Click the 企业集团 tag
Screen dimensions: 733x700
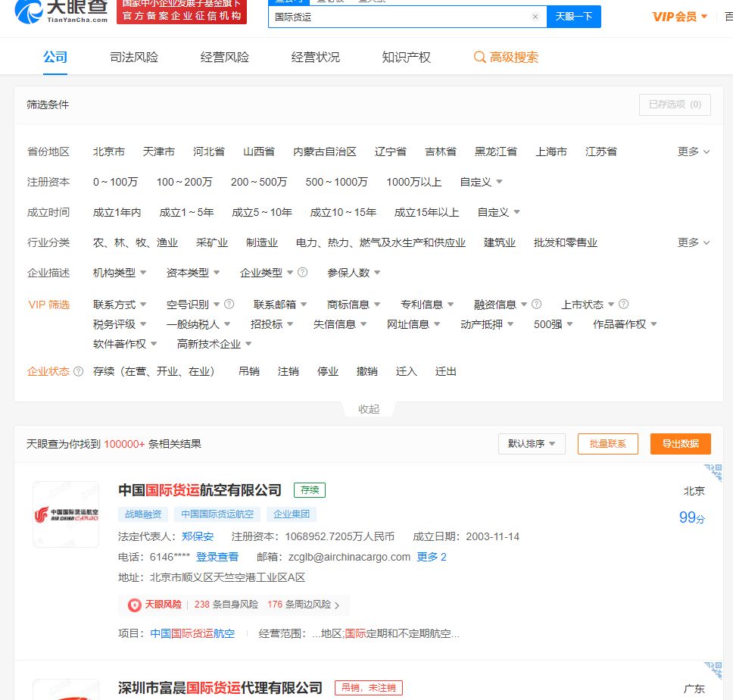pyautogui.click(x=292, y=514)
